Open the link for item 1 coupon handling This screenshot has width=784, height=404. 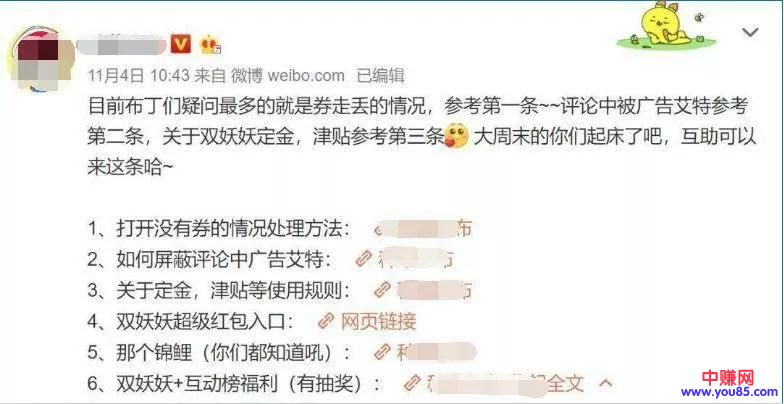(423, 229)
